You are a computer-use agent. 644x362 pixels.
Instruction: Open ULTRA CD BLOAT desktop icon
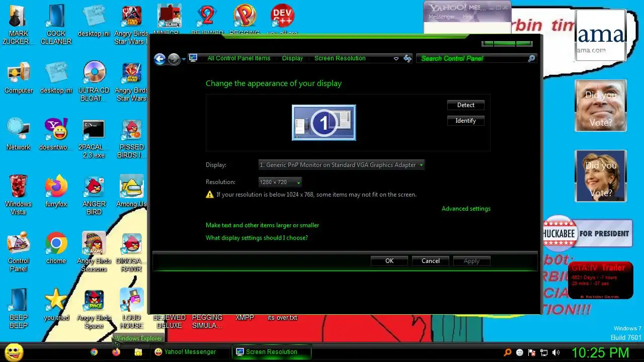click(94, 81)
